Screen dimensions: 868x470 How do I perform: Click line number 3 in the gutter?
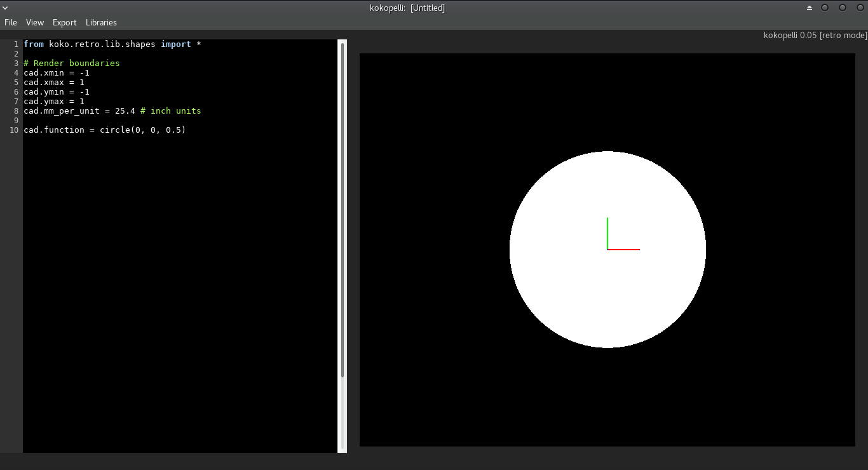tap(17, 63)
